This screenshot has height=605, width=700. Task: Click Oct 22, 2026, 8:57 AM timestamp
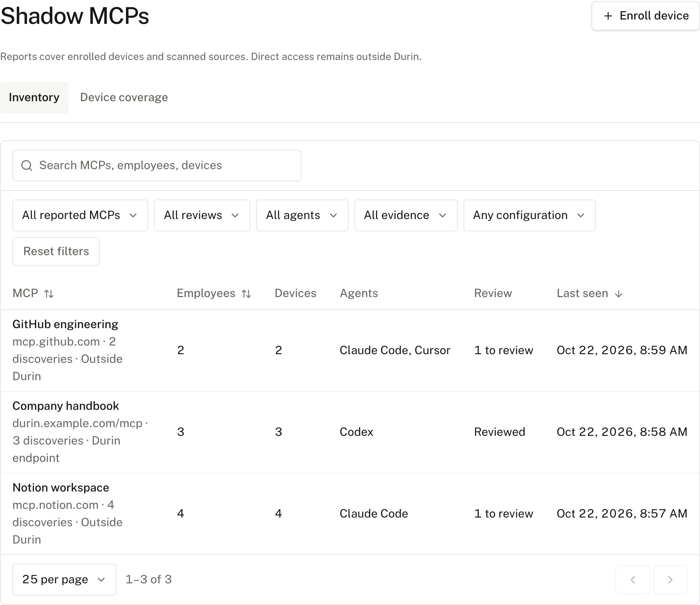622,514
